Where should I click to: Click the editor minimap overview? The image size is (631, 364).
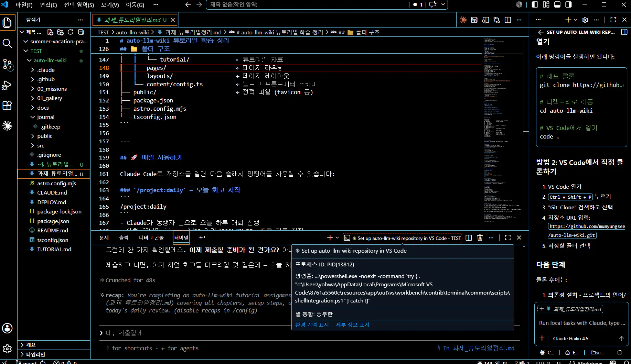pyautogui.click(x=503, y=131)
